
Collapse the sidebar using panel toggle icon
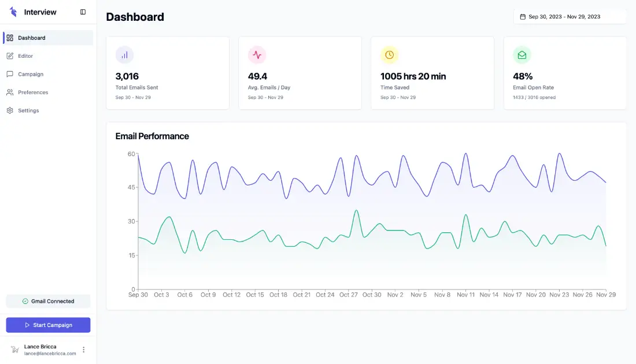point(83,12)
